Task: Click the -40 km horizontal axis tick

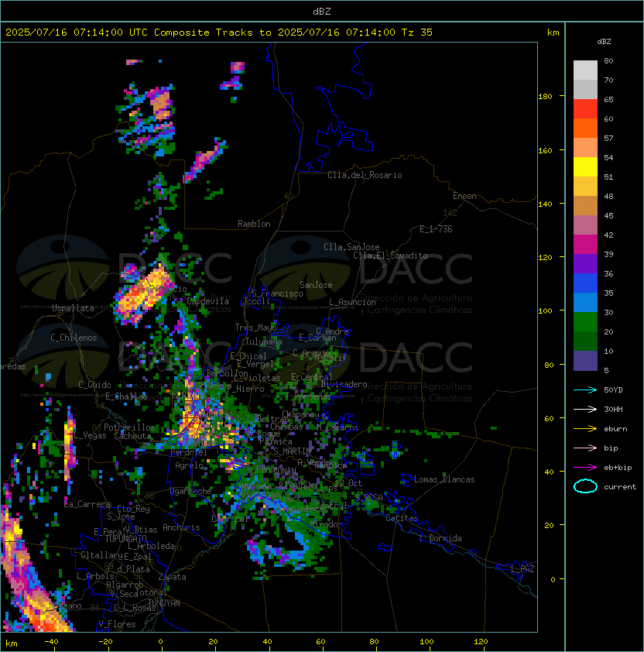Action: click(52, 642)
